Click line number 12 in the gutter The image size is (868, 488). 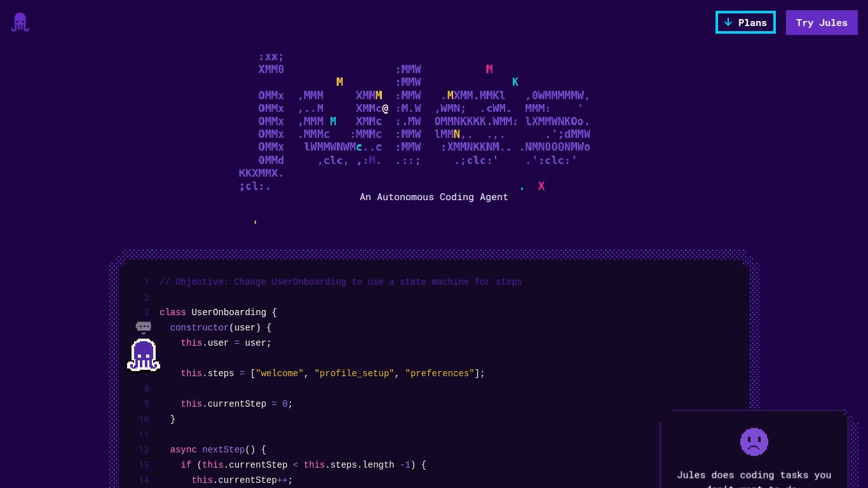pos(144,449)
